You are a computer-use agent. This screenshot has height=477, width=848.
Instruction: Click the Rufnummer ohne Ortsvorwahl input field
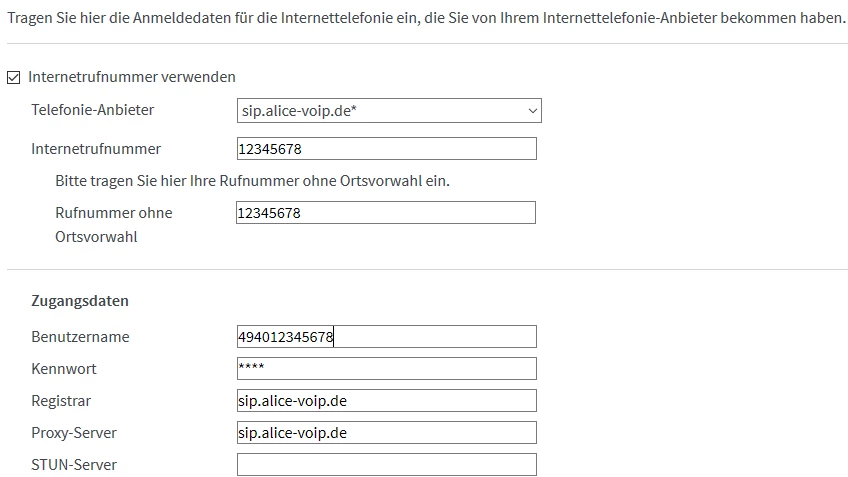386,213
